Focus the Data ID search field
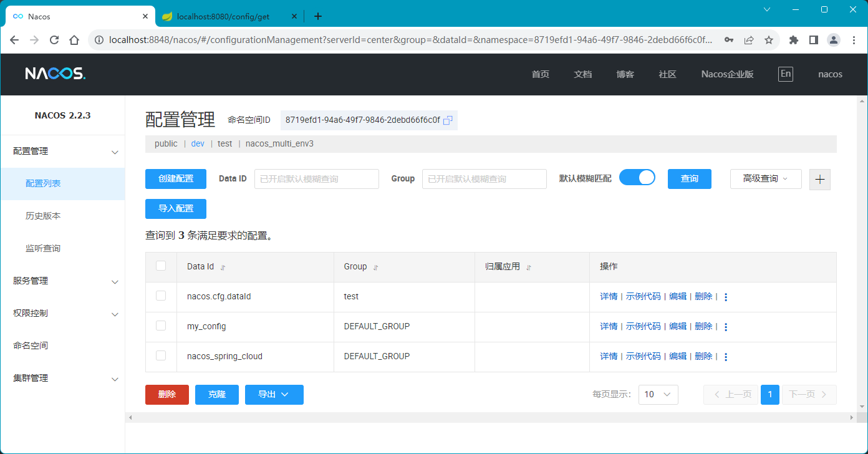Image resolution: width=868 pixels, height=454 pixels. click(x=317, y=179)
